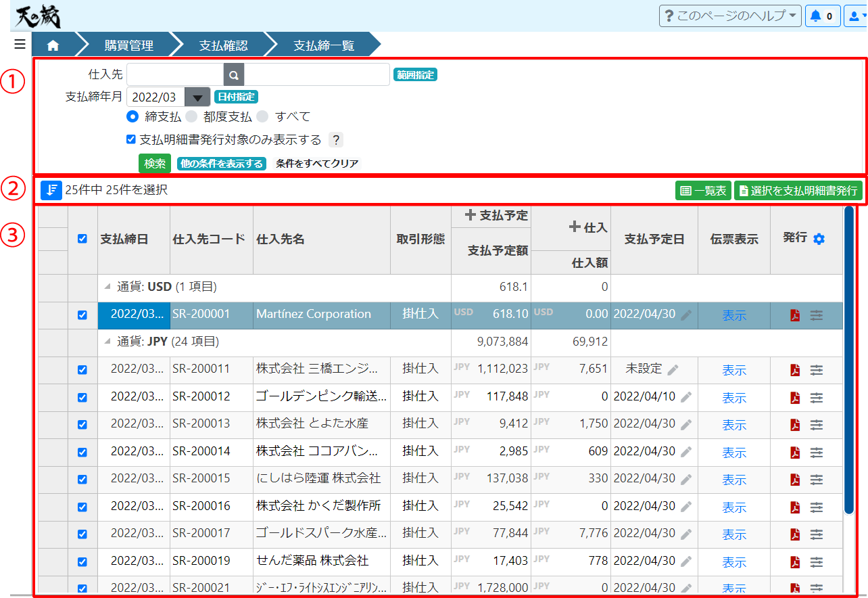Go to 購買管理 breadcrumb
Viewport: 868px width, 598px height.
128,46
